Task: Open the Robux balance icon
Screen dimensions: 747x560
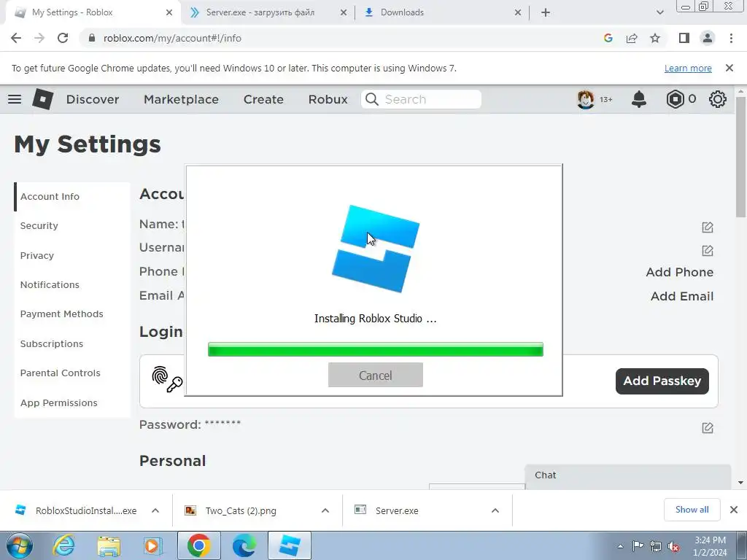Action: pyautogui.click(x=675, y=99)
